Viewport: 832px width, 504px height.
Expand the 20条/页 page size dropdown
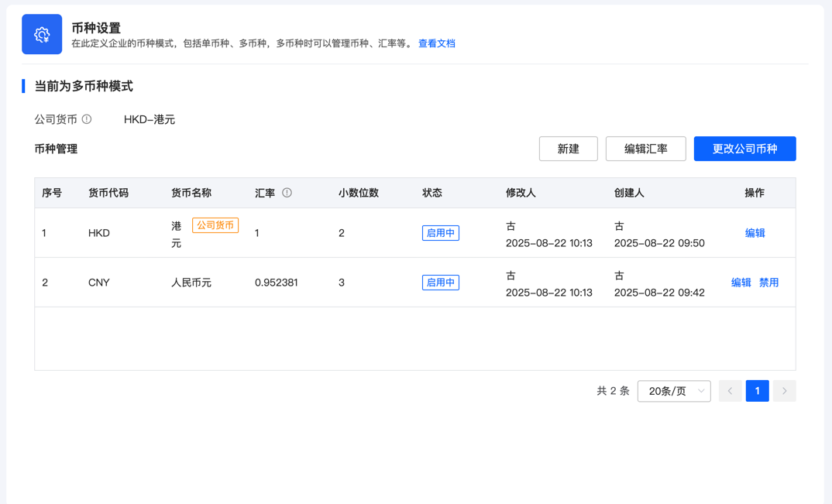(x=674, y=391)
